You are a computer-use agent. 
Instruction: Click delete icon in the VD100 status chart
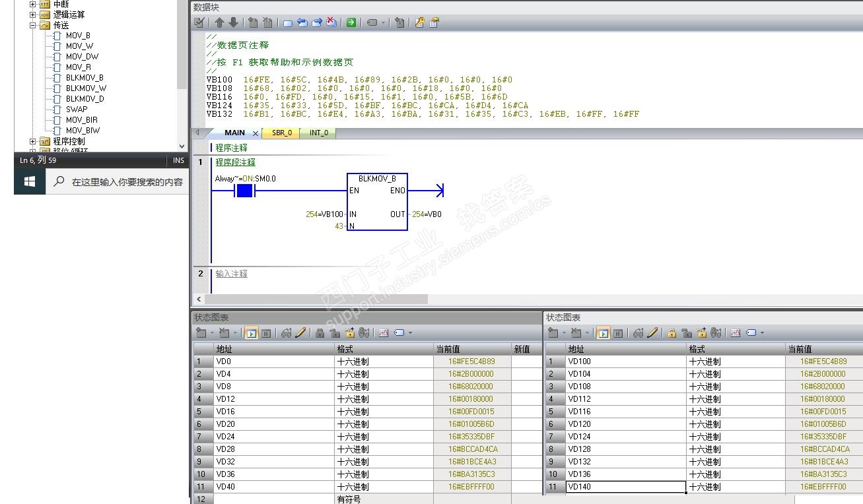[576, 333]
